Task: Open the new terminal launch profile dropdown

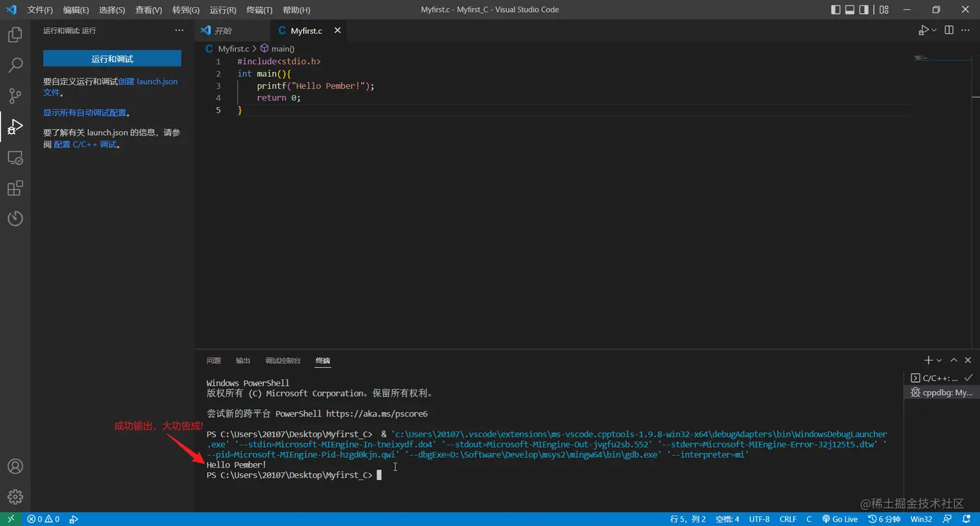Action: click(x=939, y=360)
